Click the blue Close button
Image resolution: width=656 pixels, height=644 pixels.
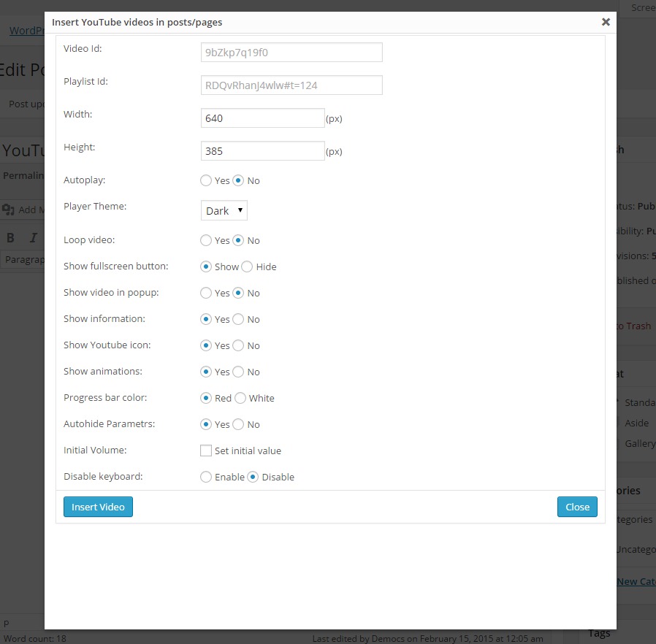(x=577, y=507)
